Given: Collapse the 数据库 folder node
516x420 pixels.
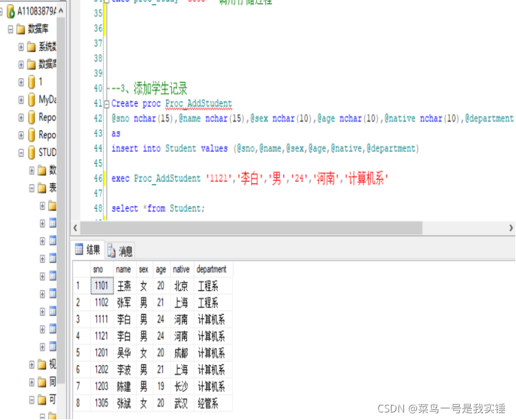Looking at the screenshot, I should [10, 30].
